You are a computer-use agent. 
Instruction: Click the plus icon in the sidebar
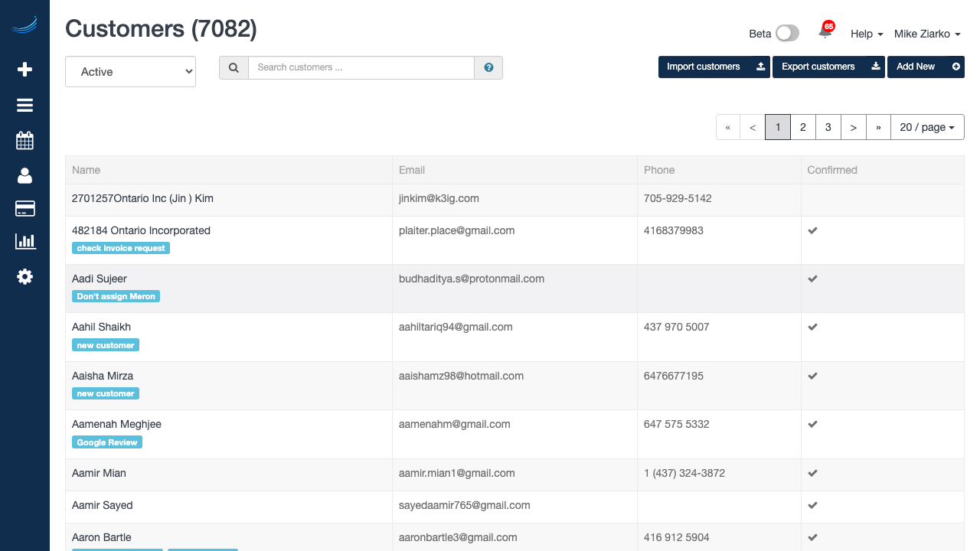tap(24, 70)
